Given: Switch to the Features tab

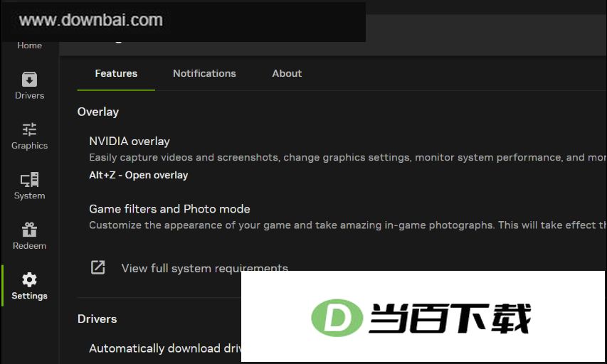Looking at the screenshot, I should [116, 73].
